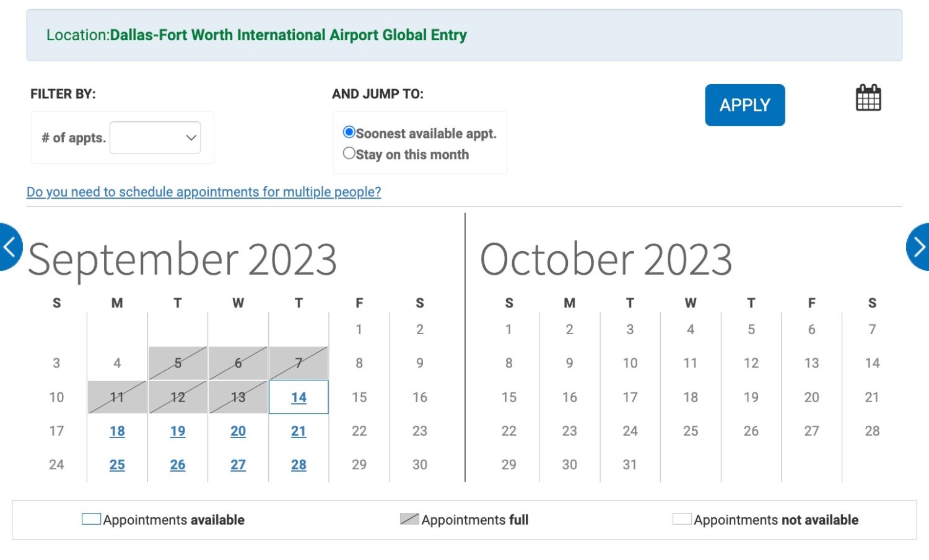The width and height of the screenshot is (929, 560).
Task: Click October 31 on the calendar
Action: [630, 464]
